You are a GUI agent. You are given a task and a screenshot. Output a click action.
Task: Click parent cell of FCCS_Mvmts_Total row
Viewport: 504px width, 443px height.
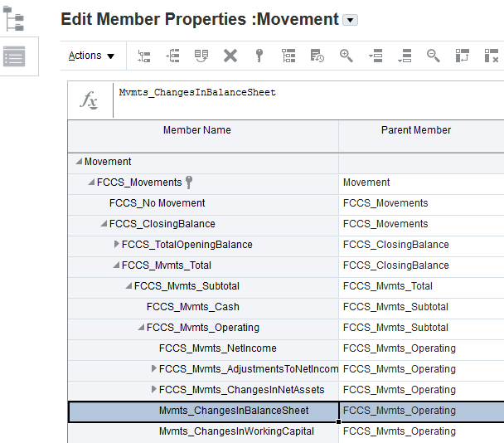coord(421,265)
